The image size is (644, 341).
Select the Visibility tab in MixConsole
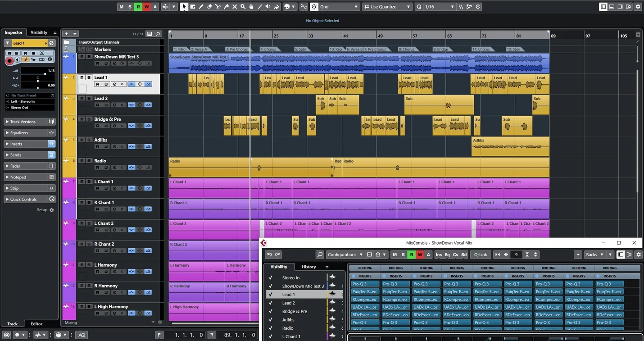click(279, 267)
